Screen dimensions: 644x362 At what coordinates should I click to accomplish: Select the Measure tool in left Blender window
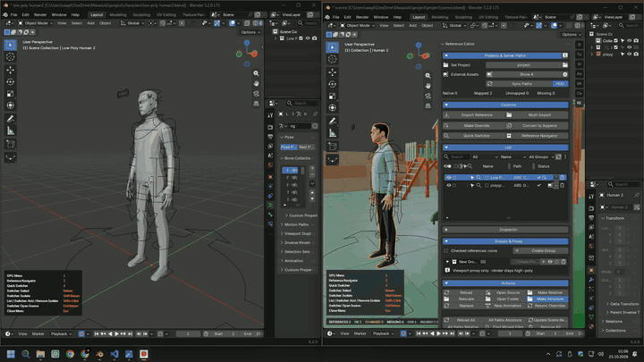[10, 131]
